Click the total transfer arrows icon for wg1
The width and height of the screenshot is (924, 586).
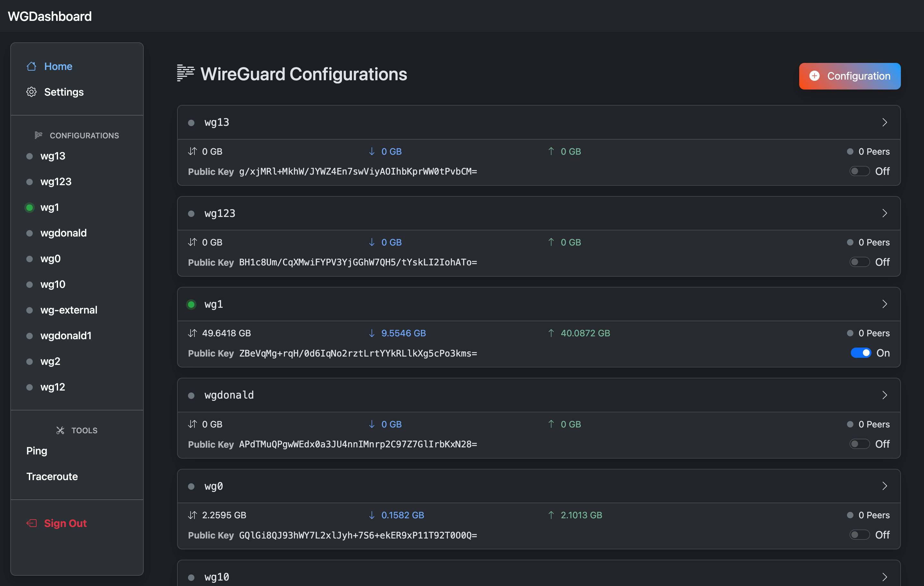[x=192, y=333]
